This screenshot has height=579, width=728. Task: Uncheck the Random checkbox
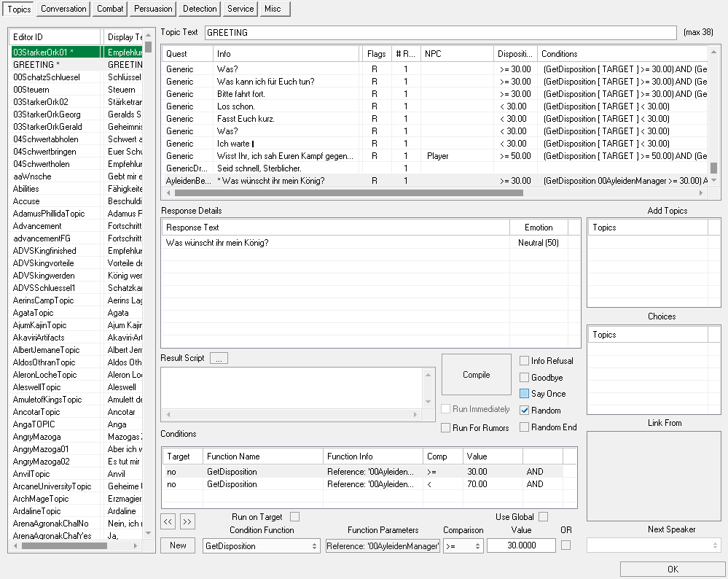(525, 411)
